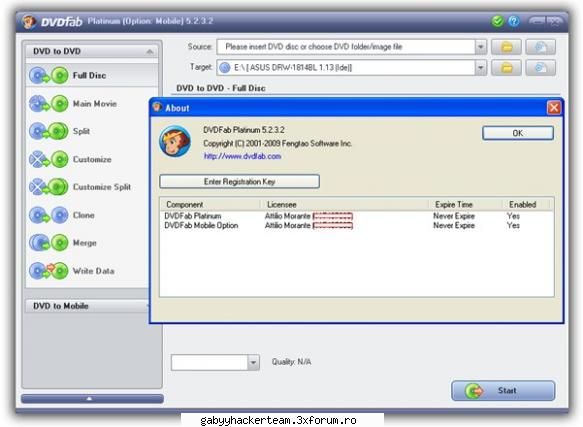Open the empty quality dropdown at bottom
The height and width of the screenshot is (427, 583).
(x=215, y=362)
